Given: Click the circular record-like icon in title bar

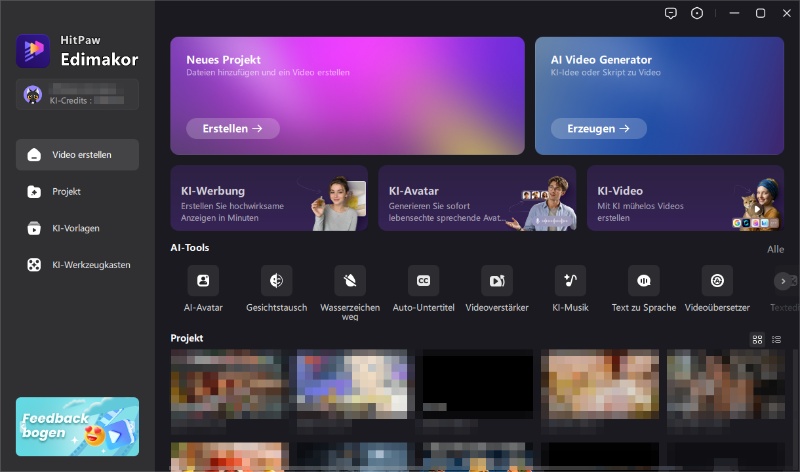Looking at the screenshot, I should 697,13.
